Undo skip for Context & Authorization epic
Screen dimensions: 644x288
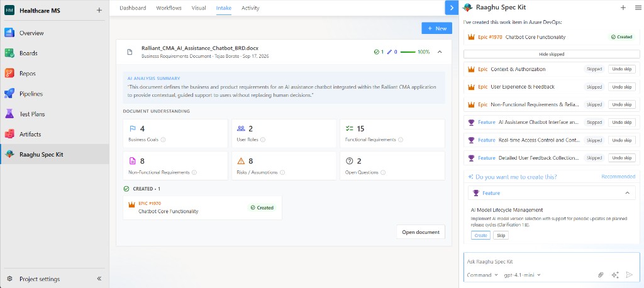(x=622, y=69)
